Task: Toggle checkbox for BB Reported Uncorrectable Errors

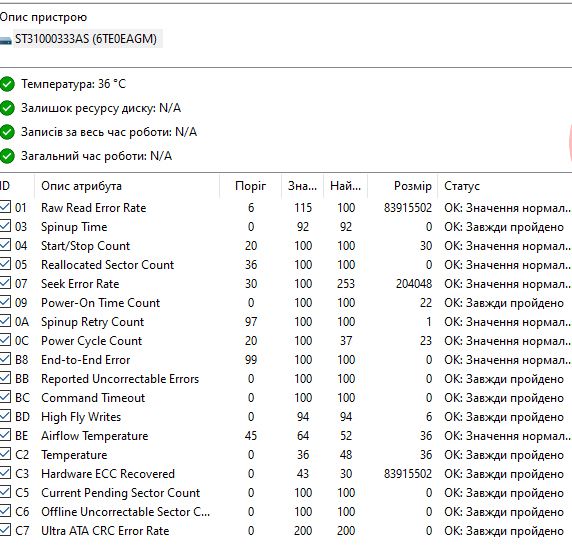Action: click(5, 377)
